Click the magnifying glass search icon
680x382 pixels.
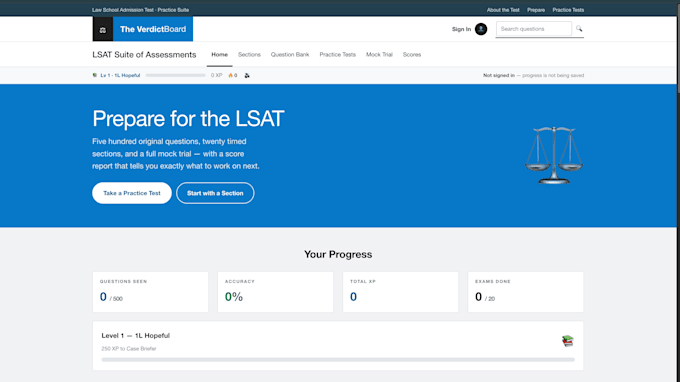pyautogui.click(x=579, y=29)
